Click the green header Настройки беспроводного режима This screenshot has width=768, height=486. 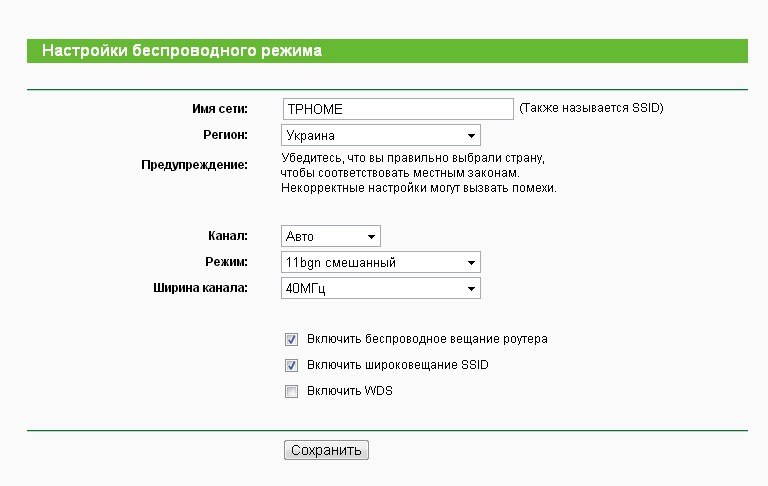[x=181, y=50]
